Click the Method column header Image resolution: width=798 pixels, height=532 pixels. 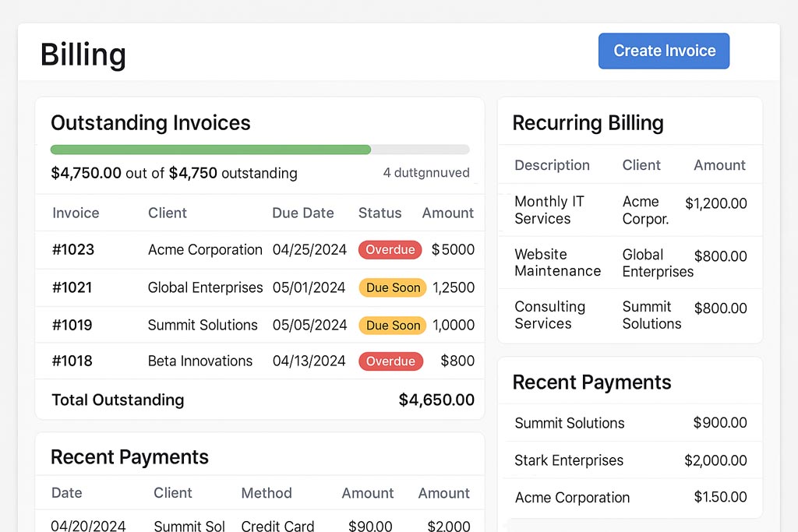click(x=267, y=493)
